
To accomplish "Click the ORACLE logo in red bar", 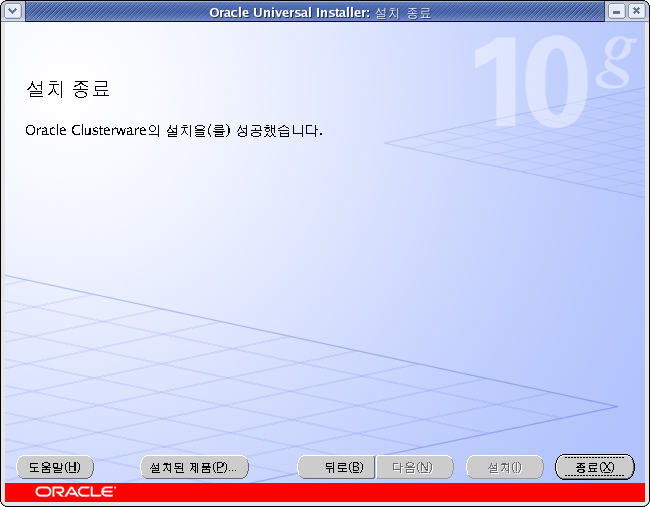I will (x=75, y=492).
